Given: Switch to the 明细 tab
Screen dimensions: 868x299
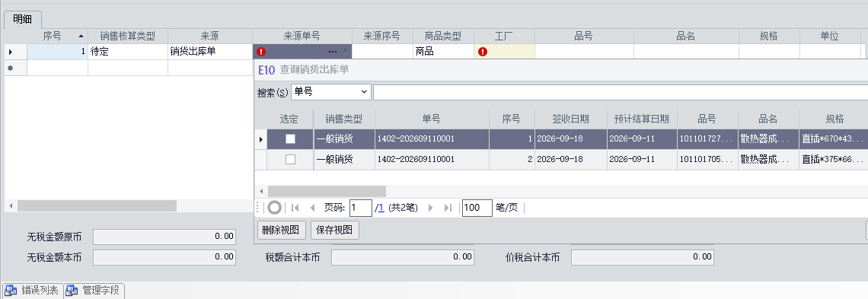Looking at the screenshot, I should pos(22,19).
